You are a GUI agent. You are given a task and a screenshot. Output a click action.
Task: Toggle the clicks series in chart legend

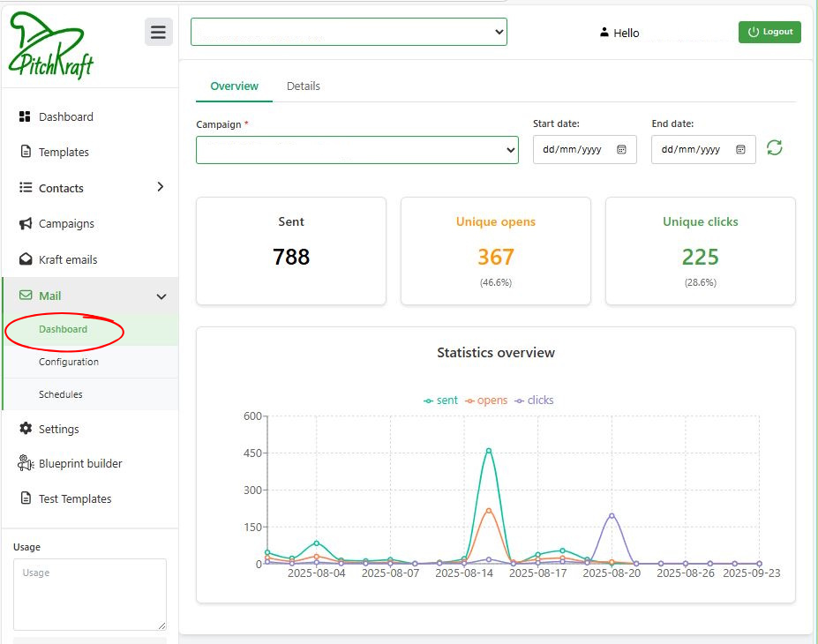[534, 401]
